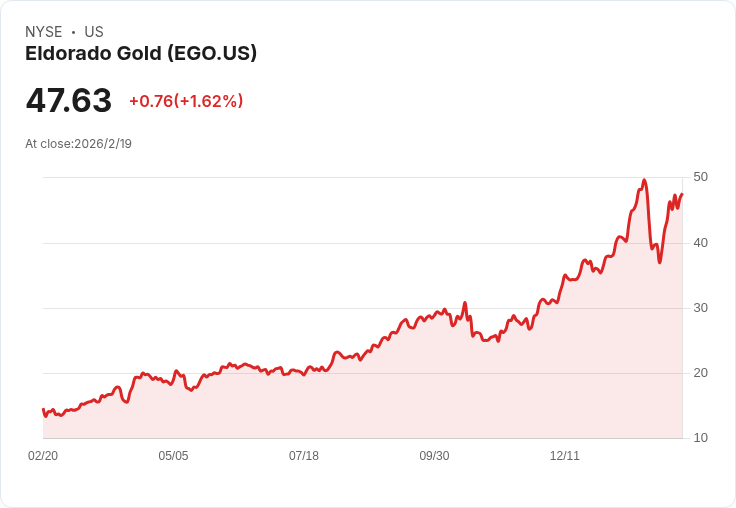This screenshot has width=736, height=508.
Task: Select the 30 y-axis price label
Action: pos(700,308)
